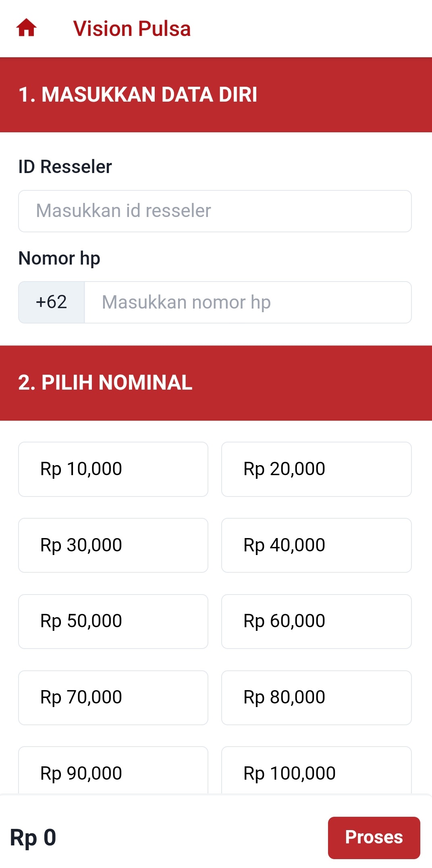Select the Rp 20,000 nominal
This screenshot has width=432, height=868.
click(x=316, y=469)
